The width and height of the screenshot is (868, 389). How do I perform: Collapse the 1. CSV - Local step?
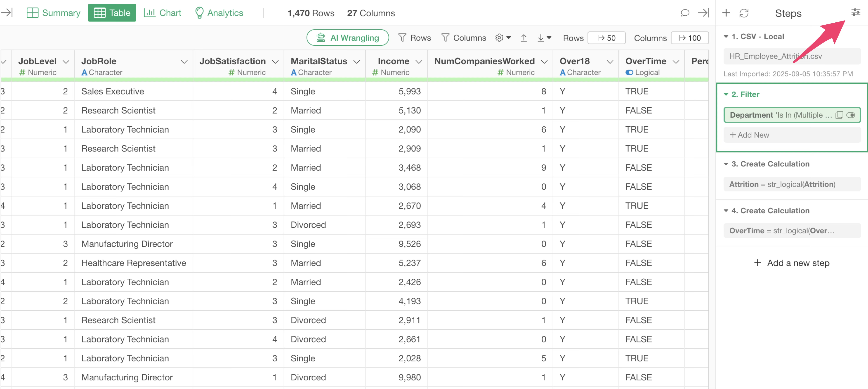click(726, 36)
